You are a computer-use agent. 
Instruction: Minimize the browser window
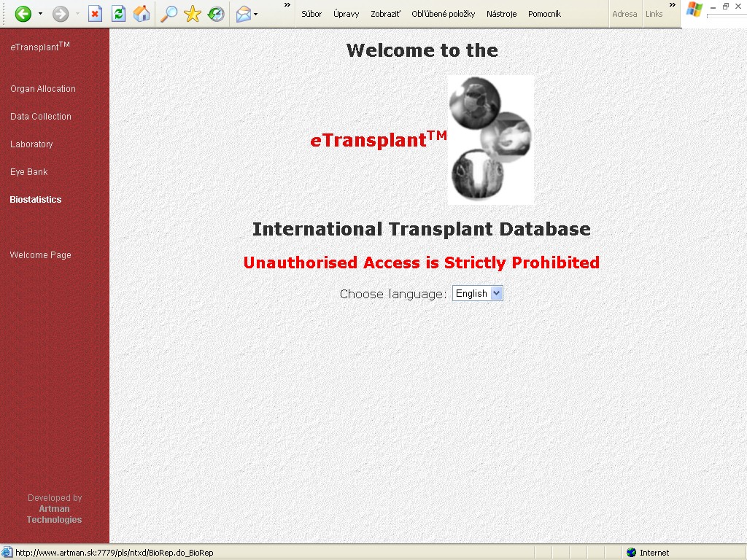pyautogui.click(x=713, y=7)
